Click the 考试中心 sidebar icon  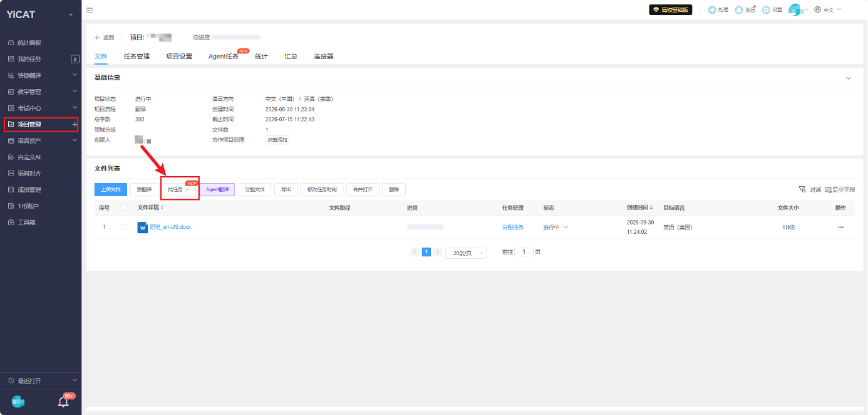click(11, 108)
